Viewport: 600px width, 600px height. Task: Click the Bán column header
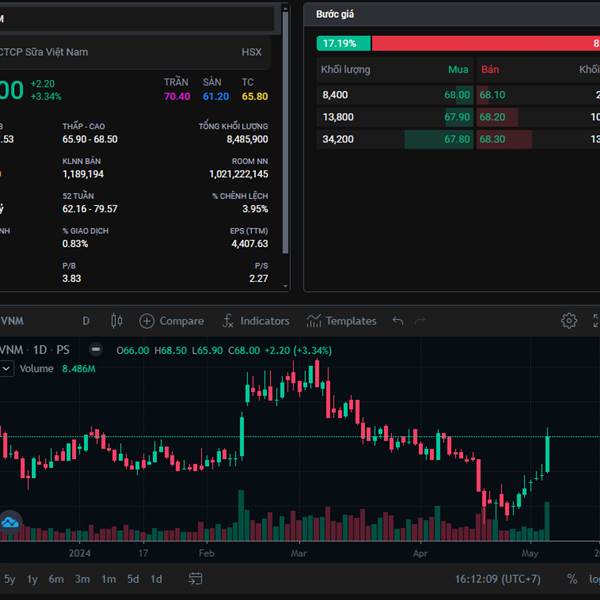[x=490, y=70]
